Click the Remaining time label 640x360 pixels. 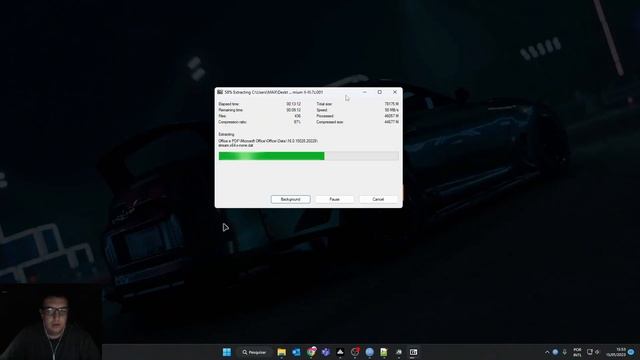(231, 110)
